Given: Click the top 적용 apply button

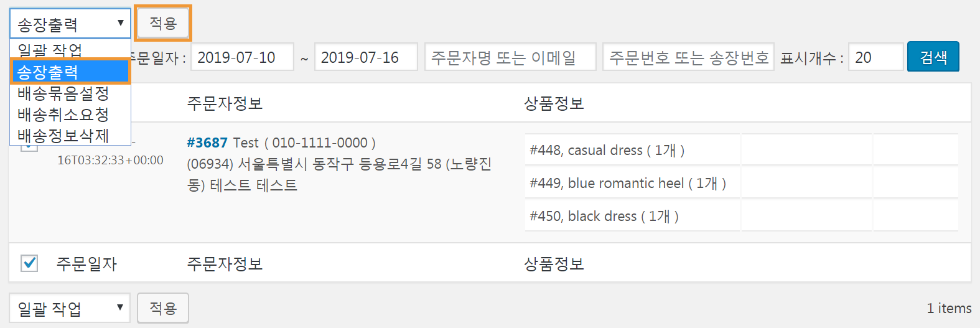Looking at the screenshot, I should (163, 24).
